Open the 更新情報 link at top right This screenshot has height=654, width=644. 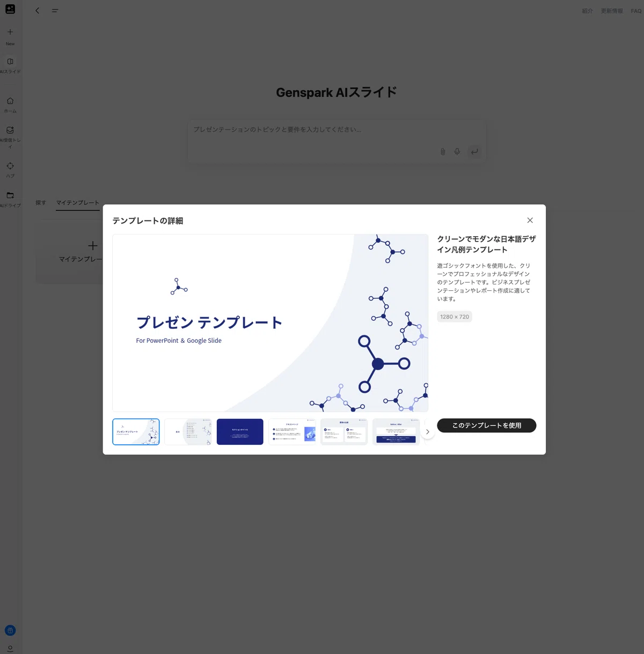point(612,11)
